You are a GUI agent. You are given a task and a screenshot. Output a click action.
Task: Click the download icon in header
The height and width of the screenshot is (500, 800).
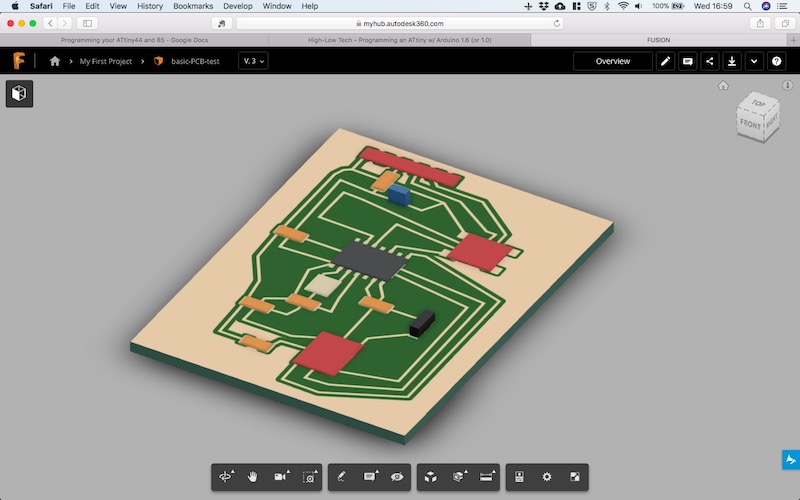pos(732,61)
